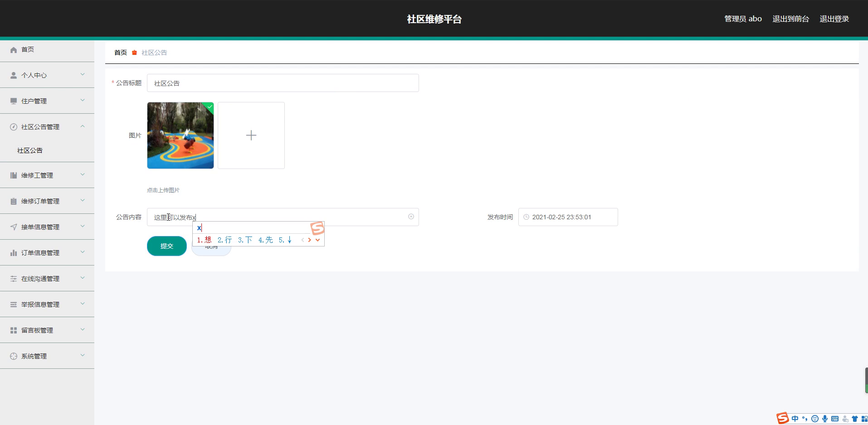Choose candidate 5.↓ in IME popup

[285, 240]
